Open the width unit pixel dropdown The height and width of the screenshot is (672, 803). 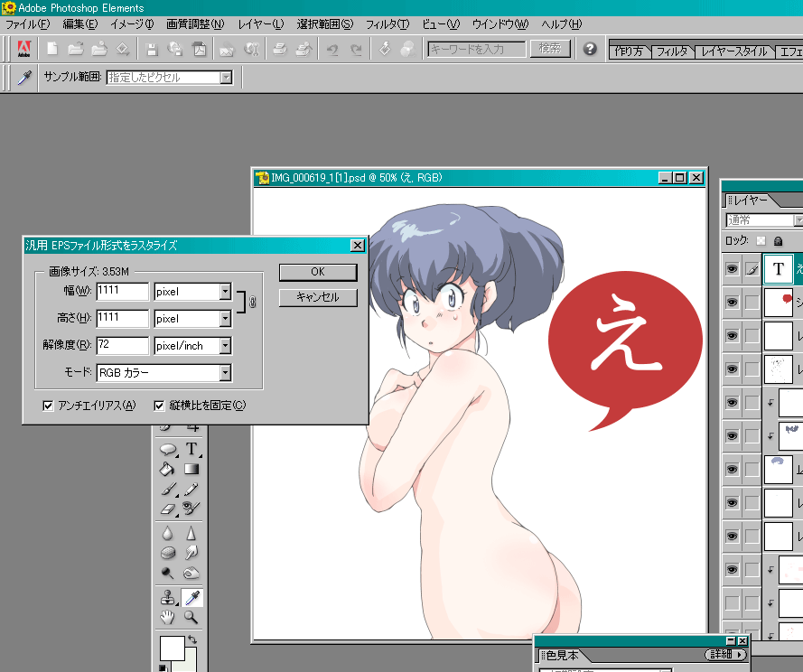[225, 292]
